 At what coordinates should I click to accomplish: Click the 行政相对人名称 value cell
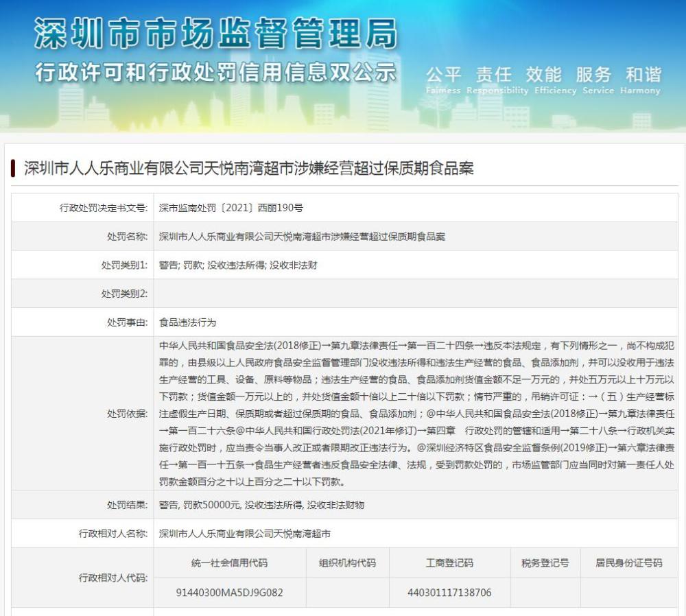pyautogui.click(x=245, y=533)
